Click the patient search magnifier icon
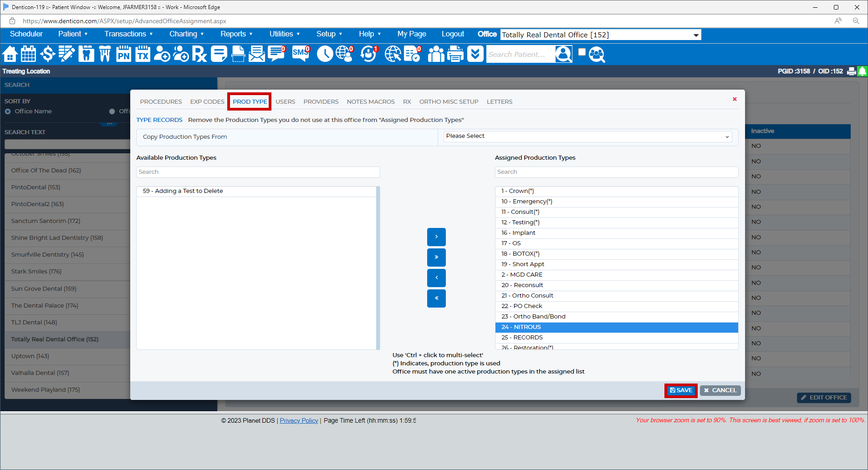 pos(563,54)
